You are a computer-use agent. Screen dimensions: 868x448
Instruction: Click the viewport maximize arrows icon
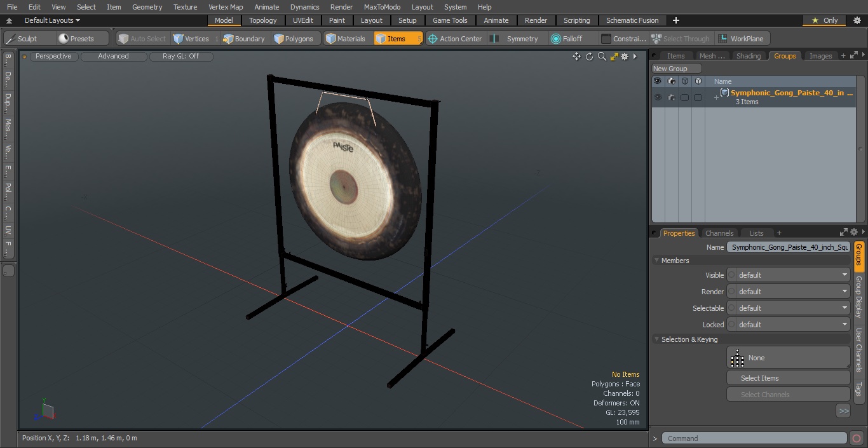tap(614, 57)
